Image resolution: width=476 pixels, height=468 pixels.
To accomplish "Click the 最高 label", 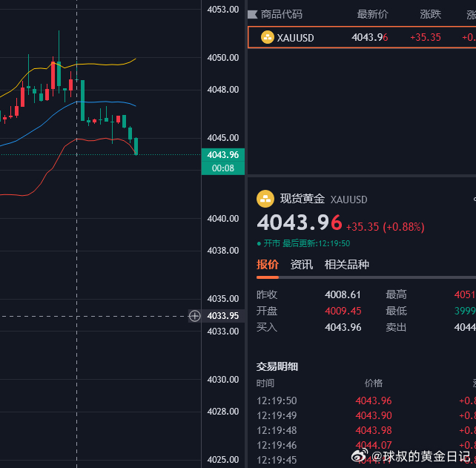I will 396,294.
